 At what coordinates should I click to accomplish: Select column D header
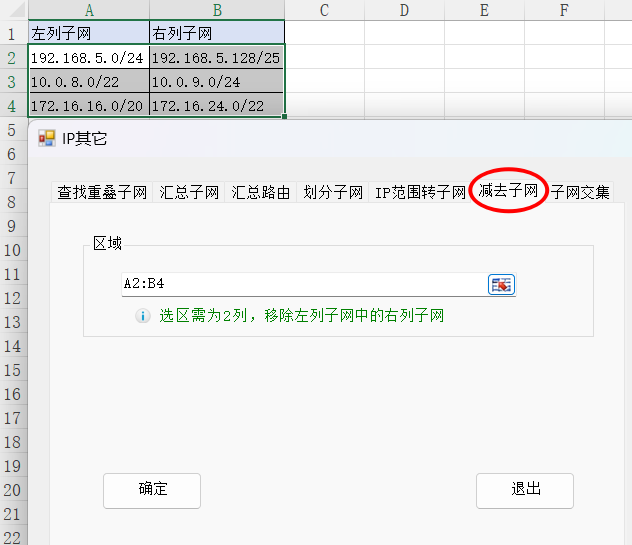(404, 10)
